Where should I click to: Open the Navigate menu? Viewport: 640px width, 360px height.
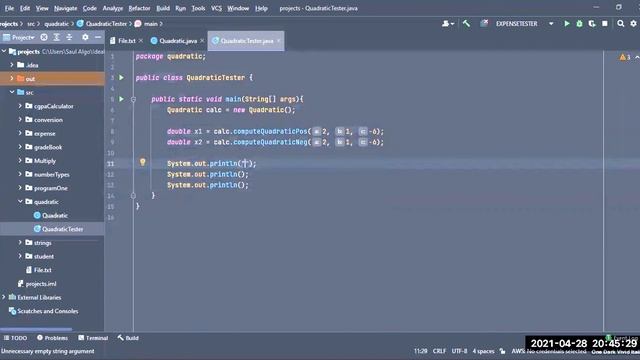65,8
